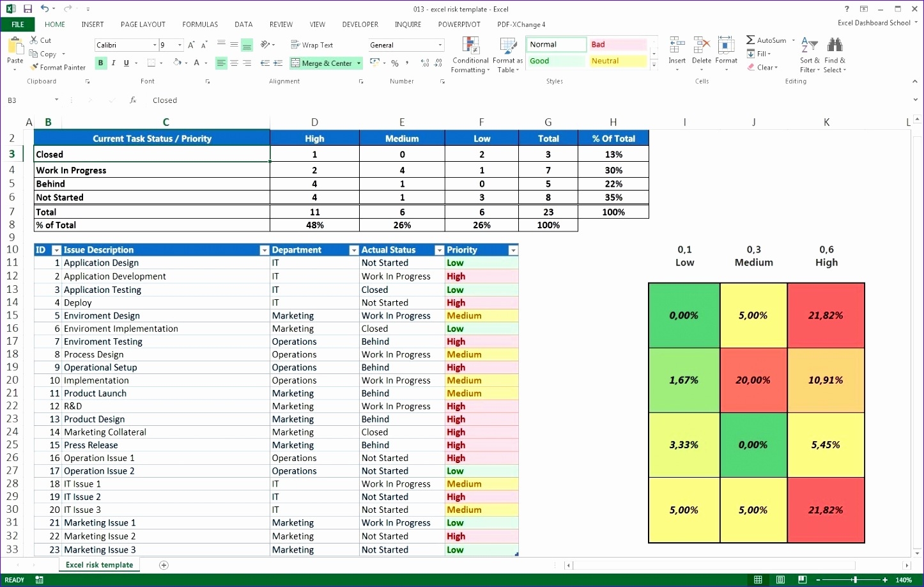Toggle bold formatting
The image size is (924, 587).
100,63
